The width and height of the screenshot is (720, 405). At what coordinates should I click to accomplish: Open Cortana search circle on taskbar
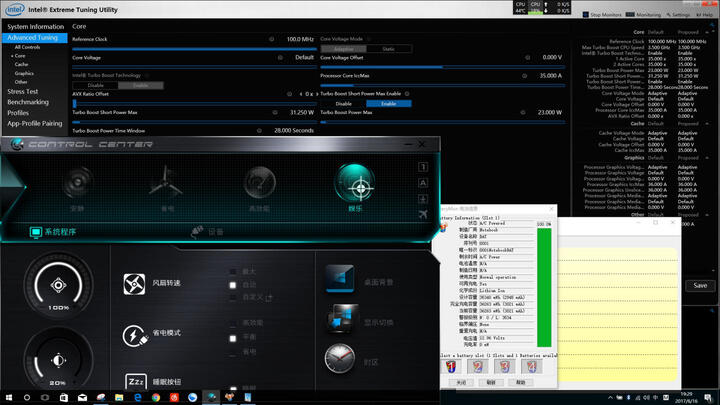[x=27, y=397]
